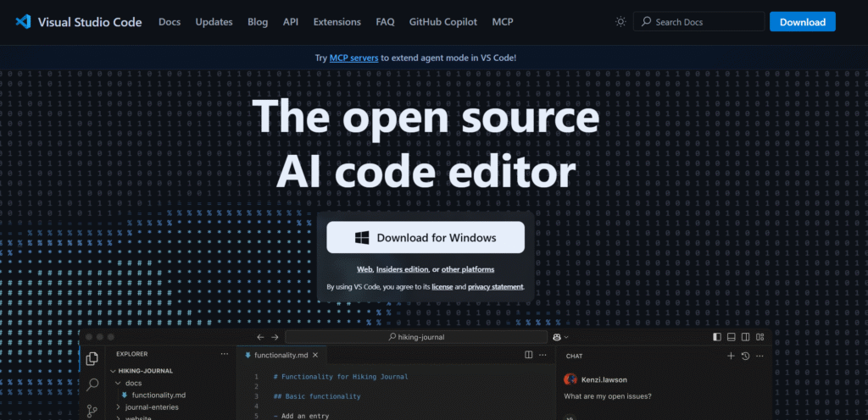The height and width of the screenshot is (420, 868).
Task: Click the magnifier icon in Search Docs
Action: (x=646, y=22)
